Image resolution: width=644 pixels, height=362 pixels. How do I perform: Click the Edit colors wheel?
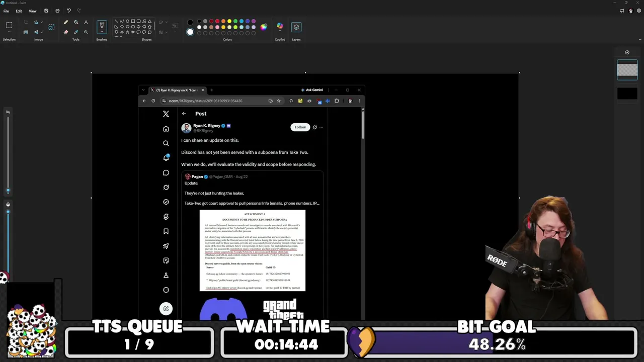(x=264, y=27)
